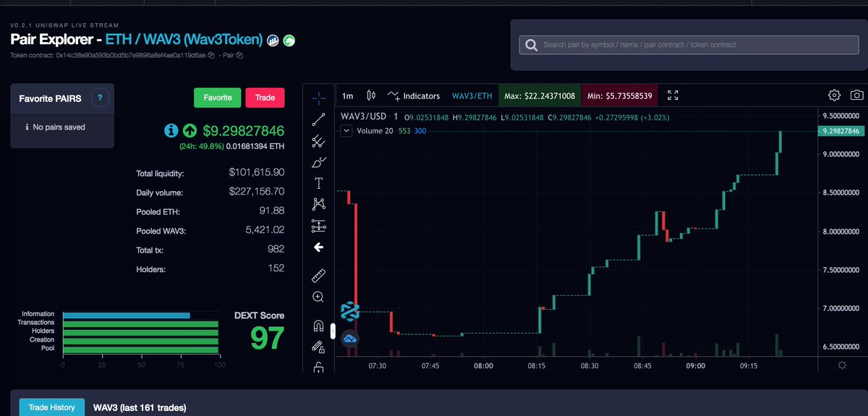
Task: Click the Total liquidity value $101,615.90
Action: click(257, 173)
